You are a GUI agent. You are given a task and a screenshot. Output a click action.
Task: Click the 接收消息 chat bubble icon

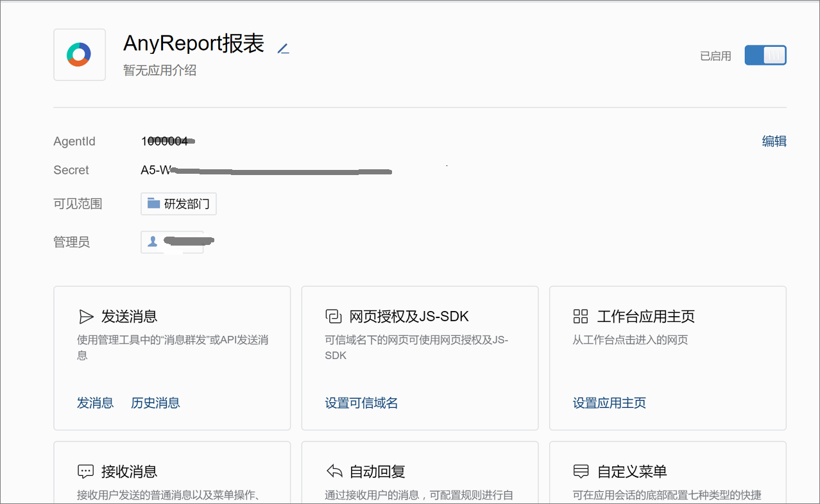(86, 472)
